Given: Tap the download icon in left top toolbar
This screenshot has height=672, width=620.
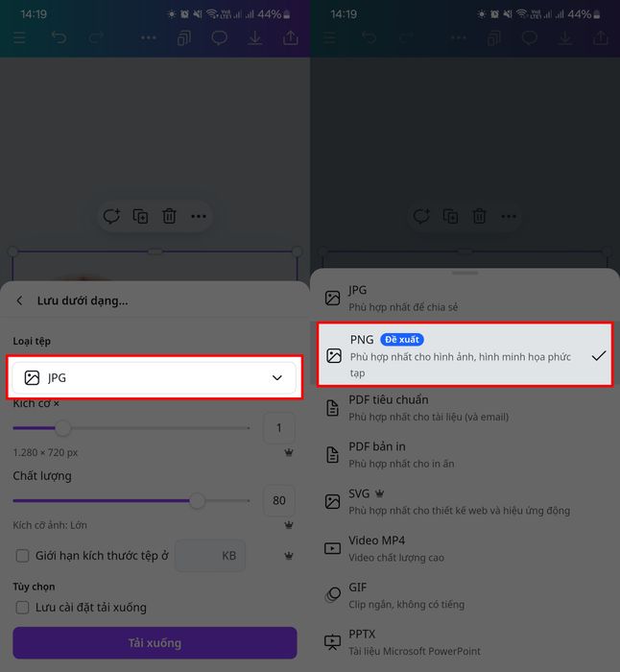Looking at the screenshot, I should click(255, 38).
